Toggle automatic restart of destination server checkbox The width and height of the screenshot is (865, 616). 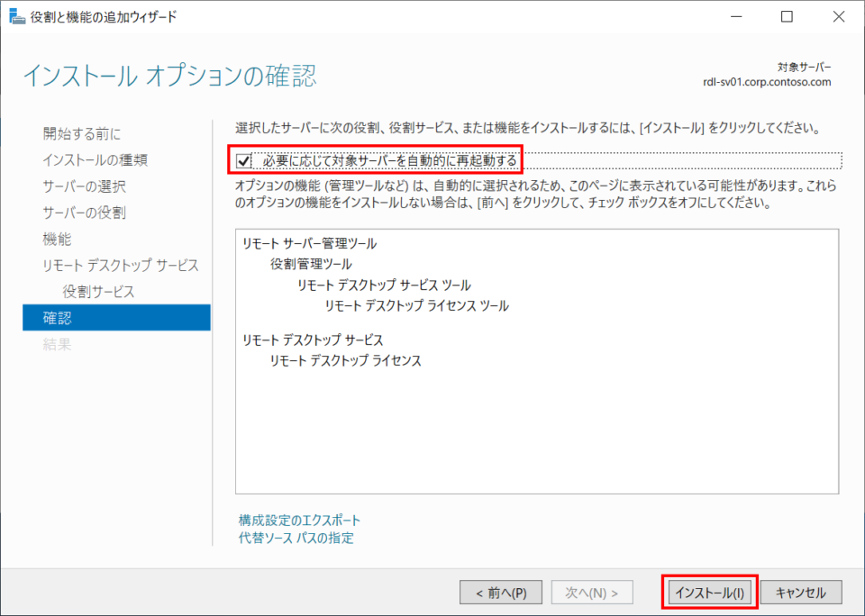243,161
